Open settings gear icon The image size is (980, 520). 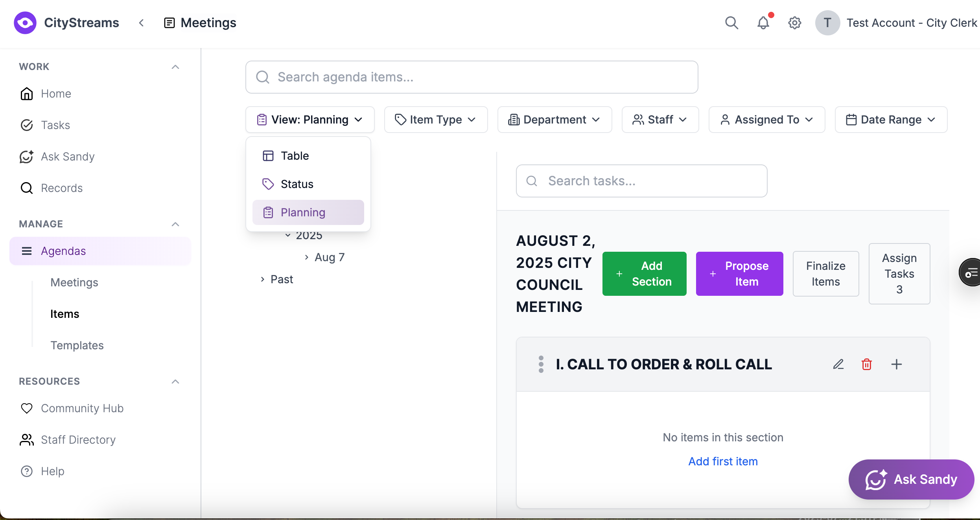point(794,23)
